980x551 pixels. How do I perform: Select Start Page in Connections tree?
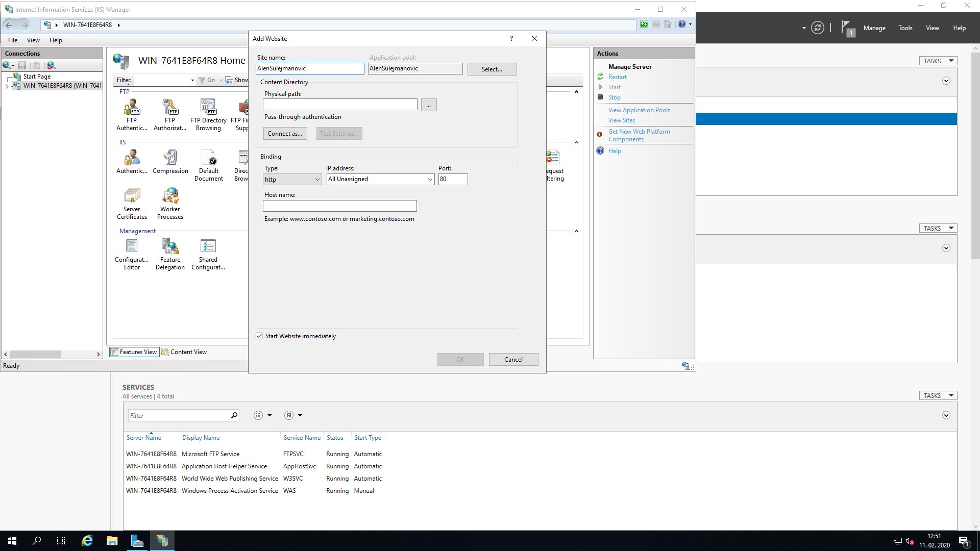(37, 77)
